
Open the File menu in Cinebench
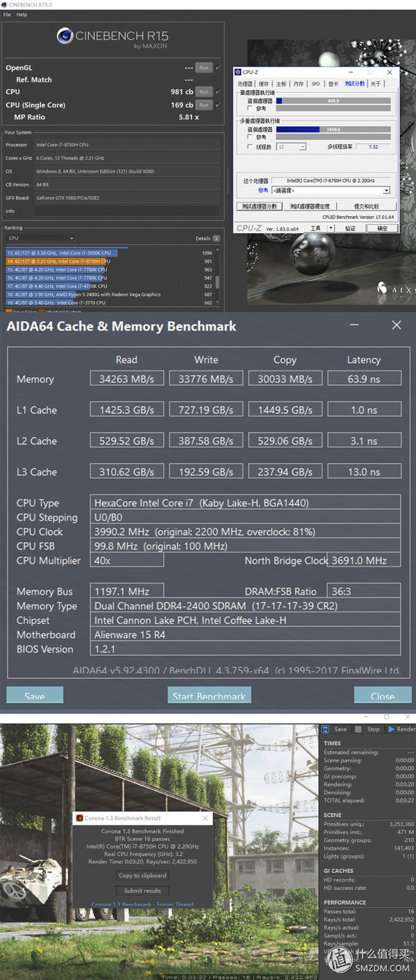coord(7,13)
